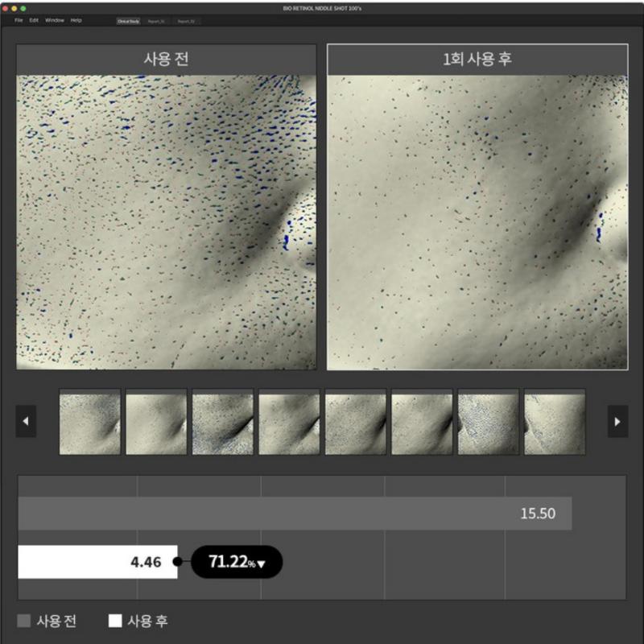Screen dimensions: 644x644
Task: Open the Help menu
Action: click(x=76, y=20)
